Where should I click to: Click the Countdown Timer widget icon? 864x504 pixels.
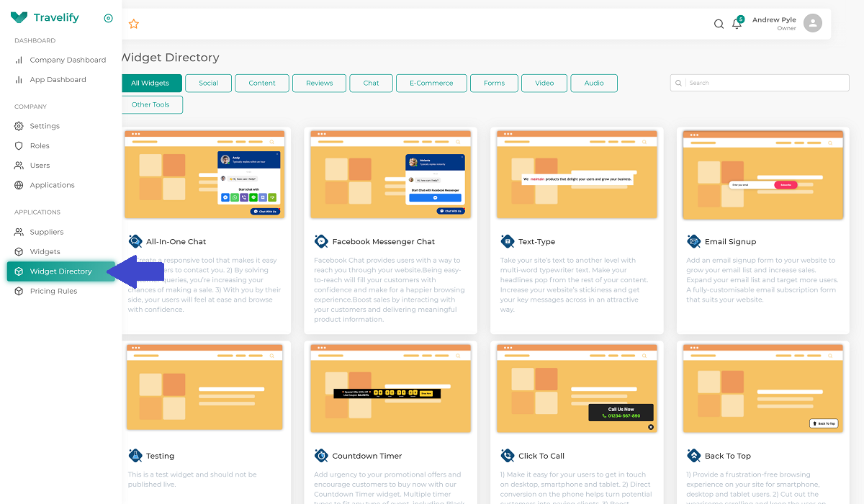pyautogui.click(x=321, y=456)
